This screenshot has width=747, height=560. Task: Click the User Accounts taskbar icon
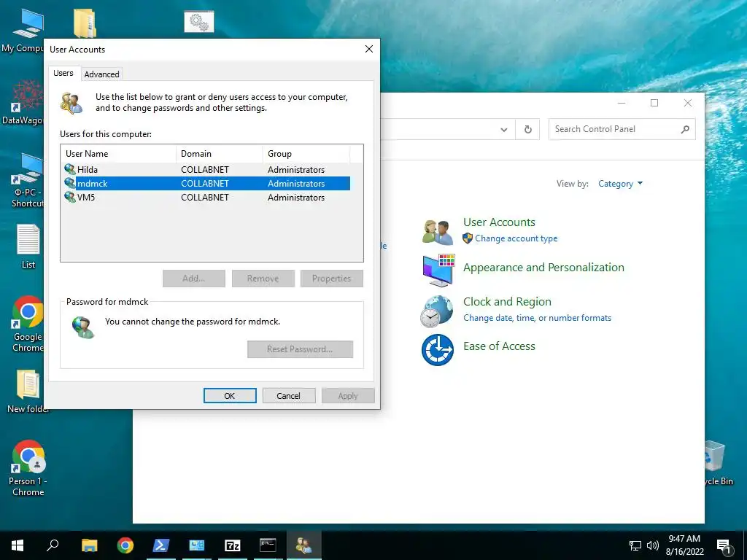tap(304, 545)
